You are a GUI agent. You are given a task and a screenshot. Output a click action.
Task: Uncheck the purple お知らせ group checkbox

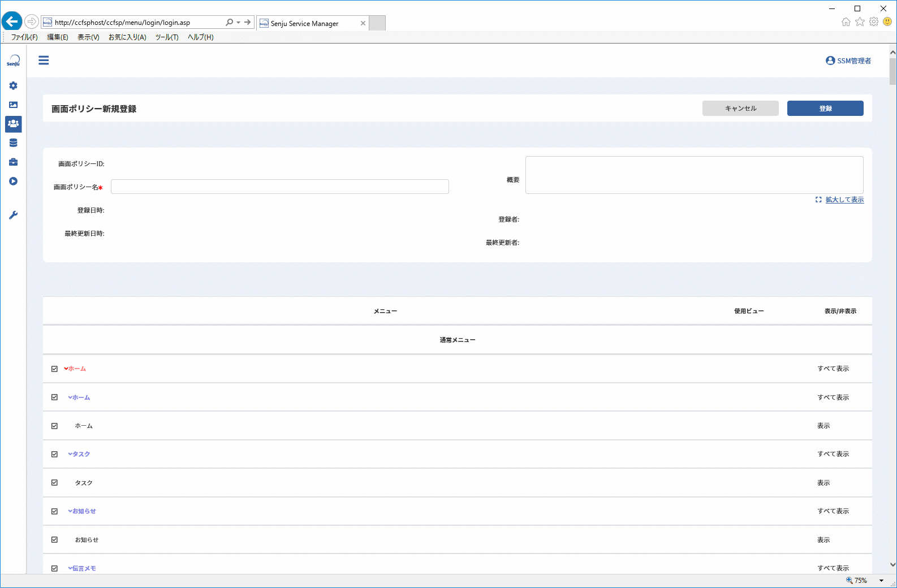54,511
